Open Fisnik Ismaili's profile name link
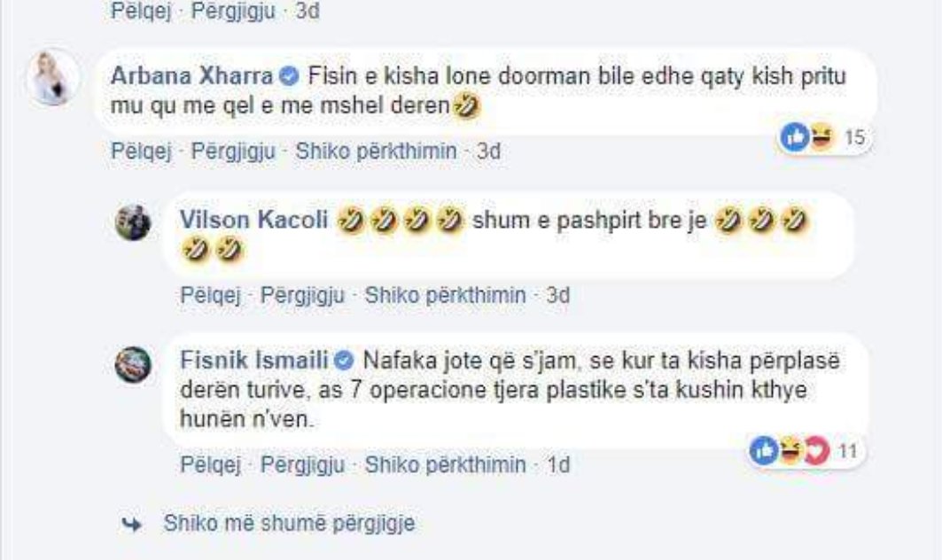Viewport: 942px width, 560px height. pos(253,361)
